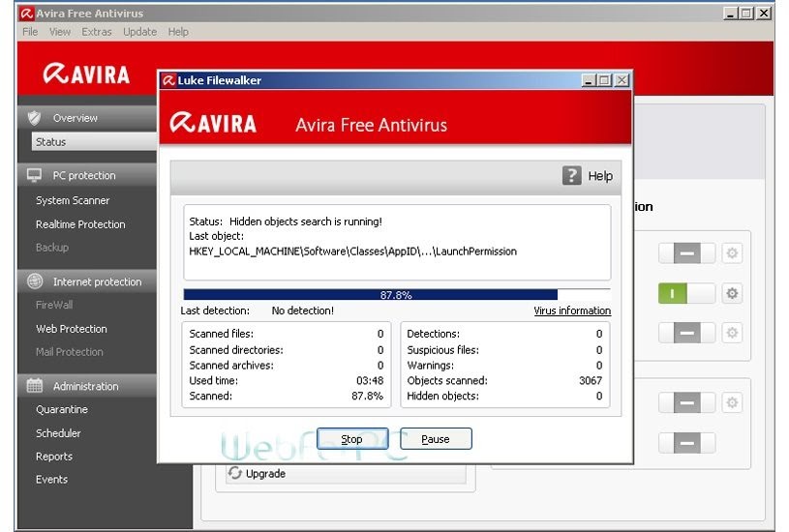Open Quarantine under Administration
789x532 pixels.
click(x=62, y=409)
